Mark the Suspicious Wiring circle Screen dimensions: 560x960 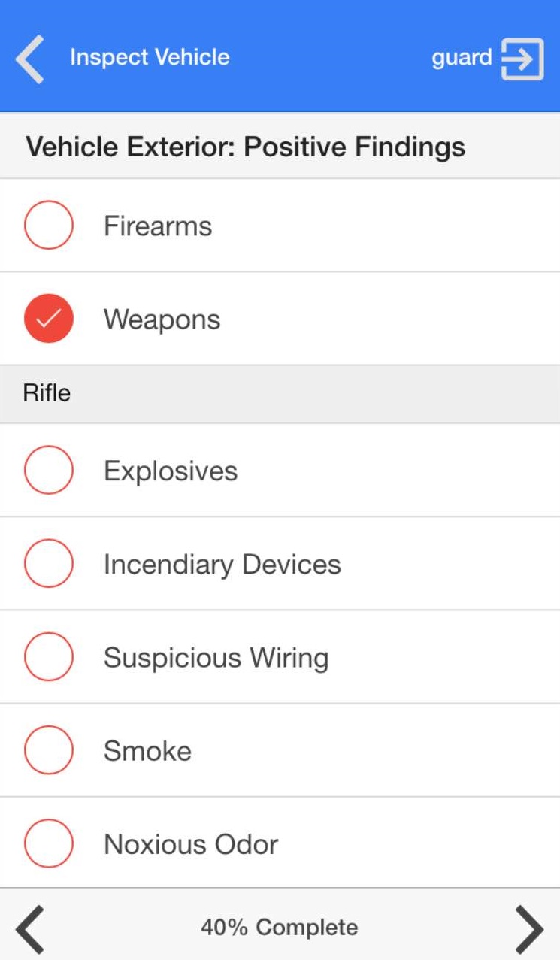[x=49, y=656]
